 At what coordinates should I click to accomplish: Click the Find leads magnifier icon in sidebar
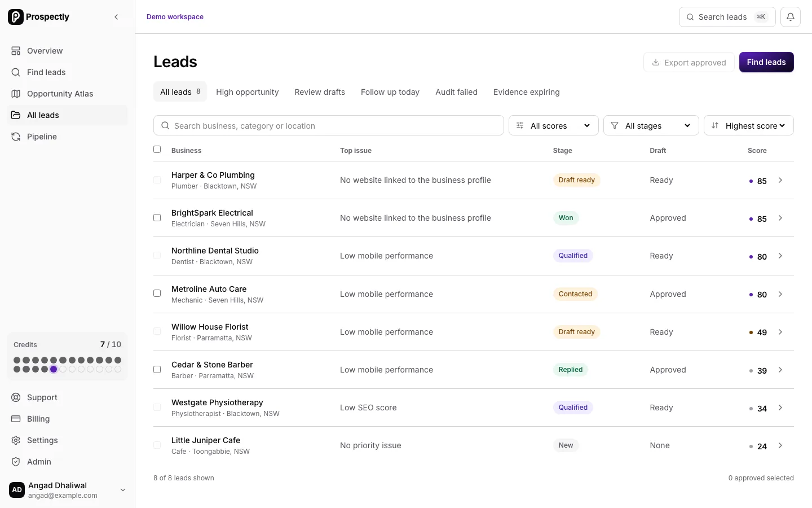(16, 72)
